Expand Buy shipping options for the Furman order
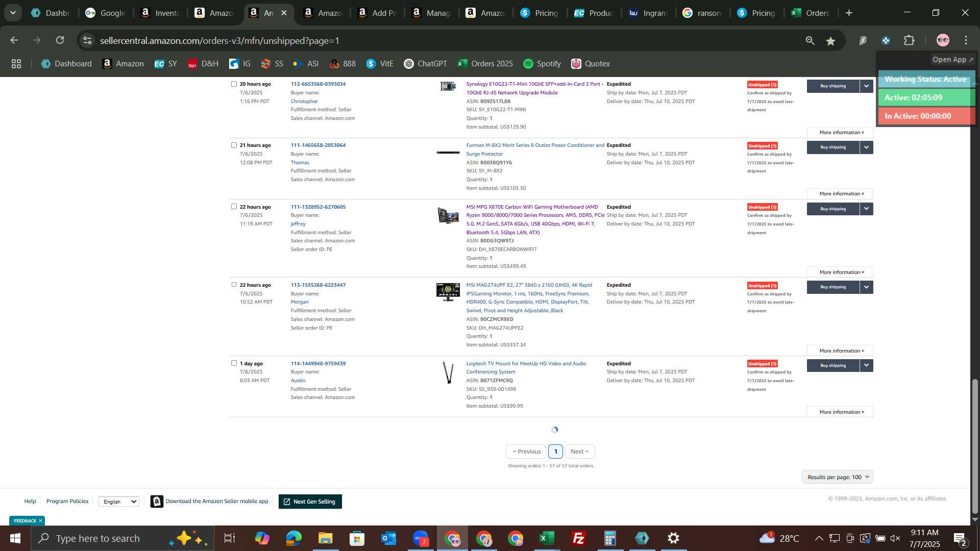 pyautogui.click(x=867, y=147)
